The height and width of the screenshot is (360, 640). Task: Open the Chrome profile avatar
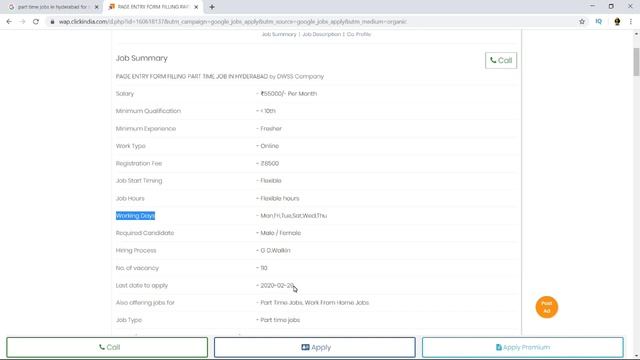[x=617, y=22]
